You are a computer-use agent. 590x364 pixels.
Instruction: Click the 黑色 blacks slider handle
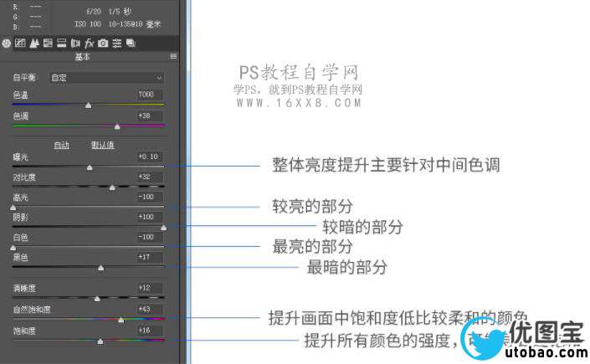click(100, 268)
